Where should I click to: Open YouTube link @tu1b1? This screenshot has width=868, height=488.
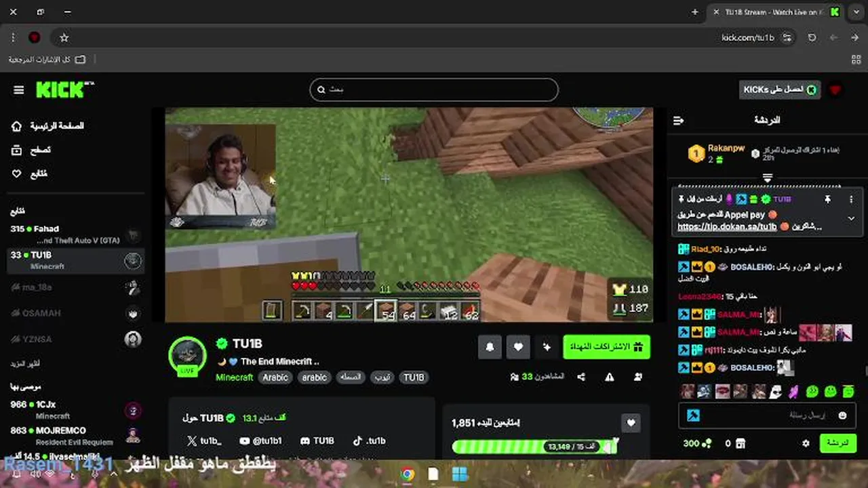[x=260, y=441]
